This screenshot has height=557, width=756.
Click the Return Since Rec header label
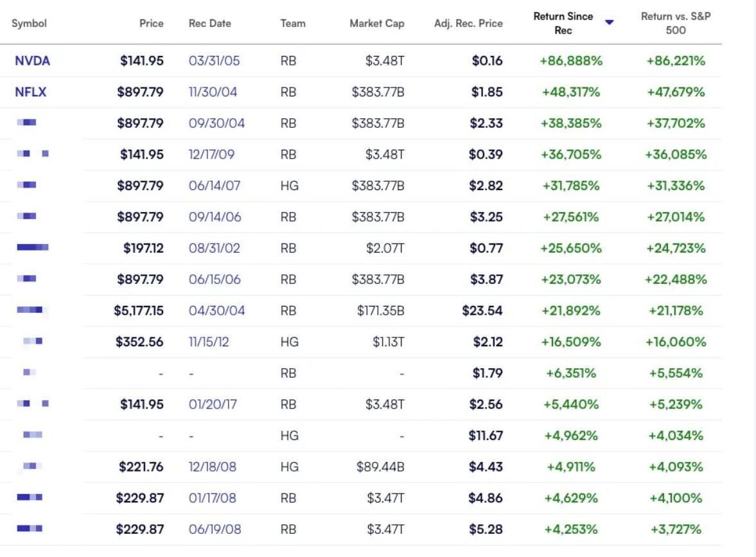563,23
